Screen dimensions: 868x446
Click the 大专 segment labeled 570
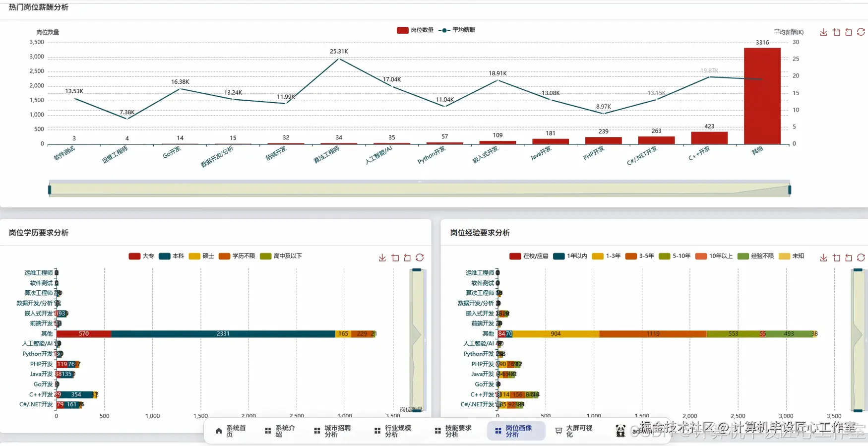pos(84,333)
